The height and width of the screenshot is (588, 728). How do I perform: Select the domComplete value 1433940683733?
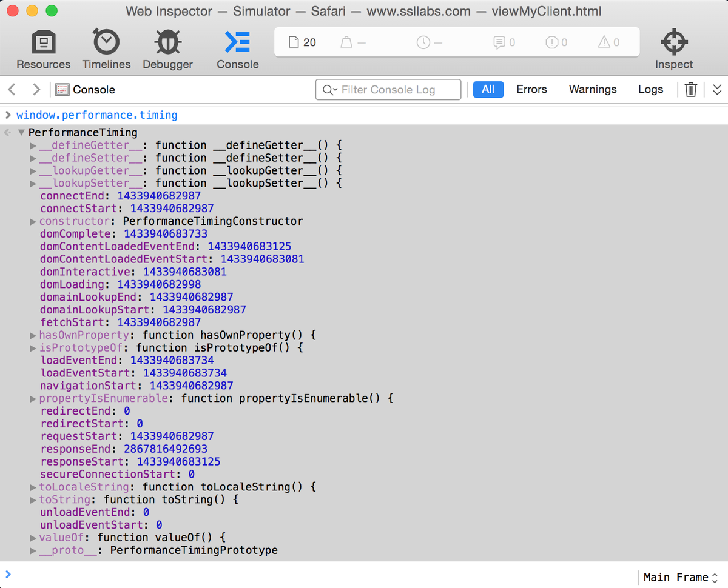166,234
